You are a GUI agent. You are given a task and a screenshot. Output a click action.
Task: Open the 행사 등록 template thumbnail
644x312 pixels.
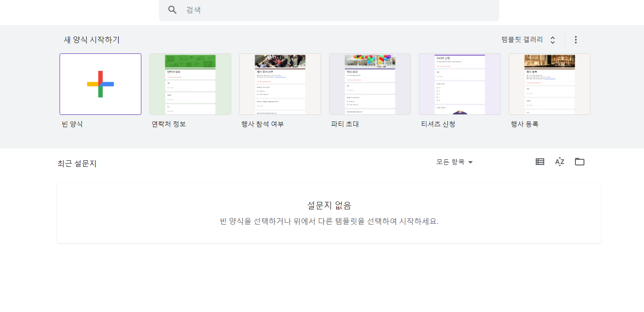click(549, 84)
